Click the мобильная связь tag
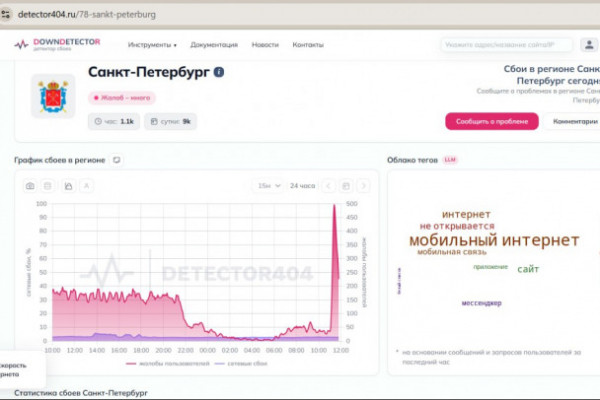The width and height of the screenshot is (600, 400). [452, 252]
